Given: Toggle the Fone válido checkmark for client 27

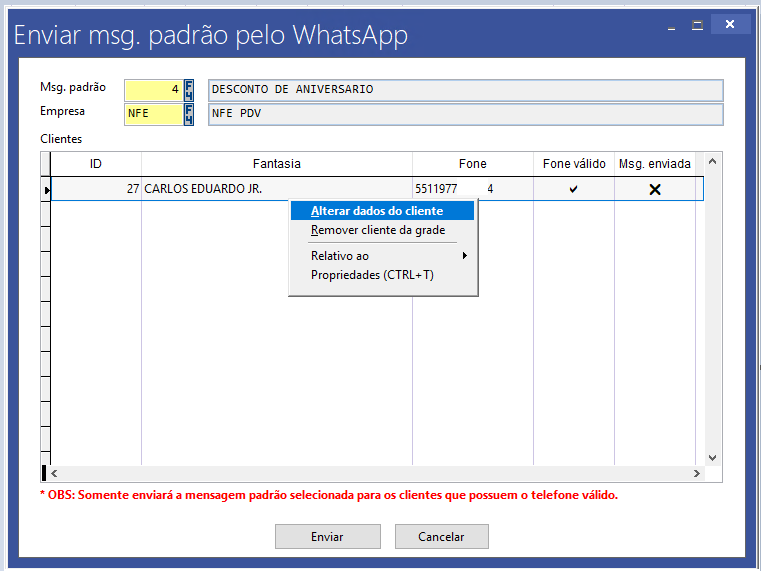Looking at the screenshot, I should coord(573,189).
